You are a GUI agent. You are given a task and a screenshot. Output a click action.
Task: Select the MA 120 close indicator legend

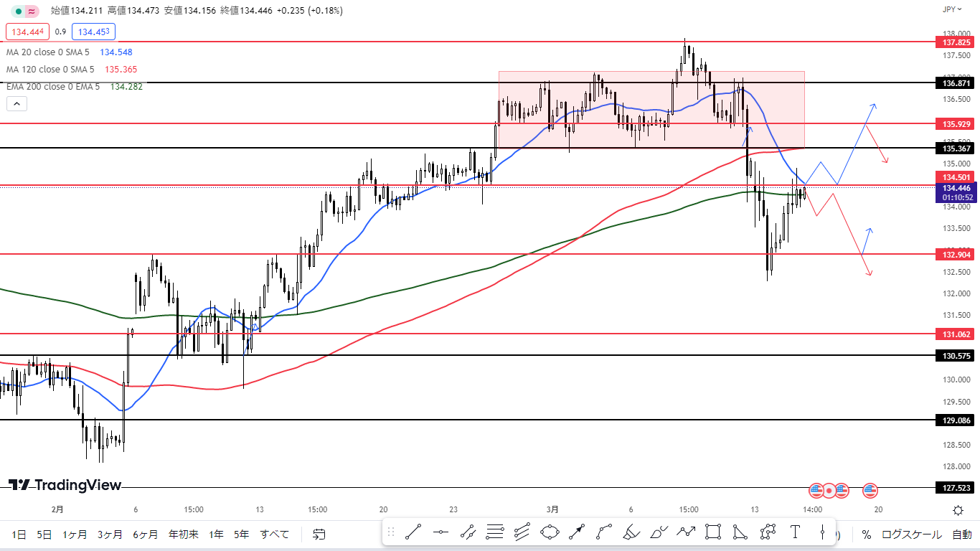tap(50, 70)
